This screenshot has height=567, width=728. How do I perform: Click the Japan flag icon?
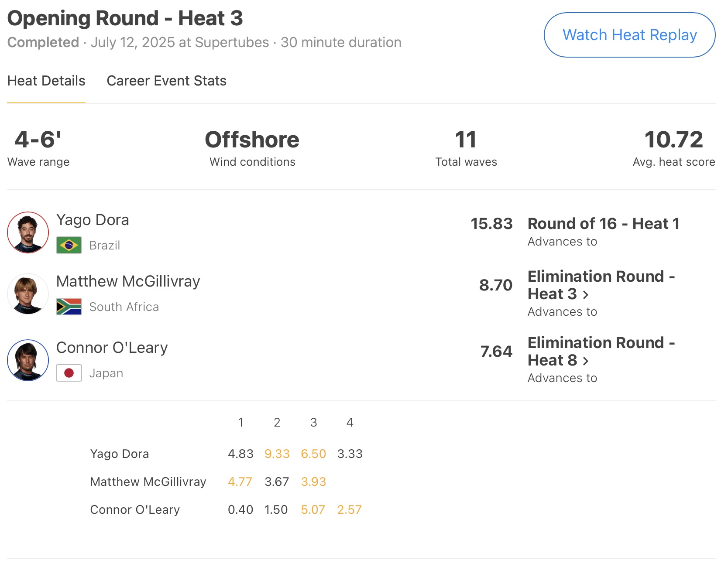(x=69, y=373)
